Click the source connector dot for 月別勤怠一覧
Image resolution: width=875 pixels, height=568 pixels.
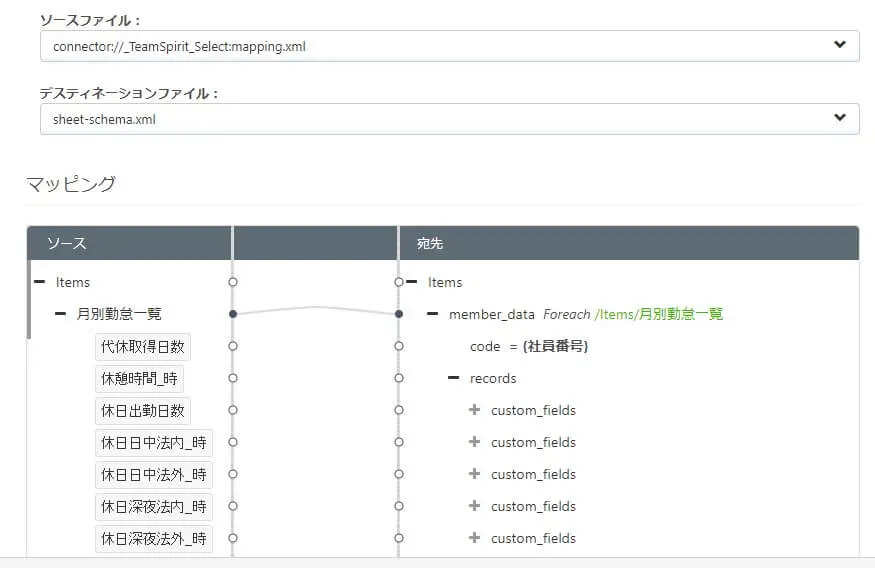pos(232,314)
